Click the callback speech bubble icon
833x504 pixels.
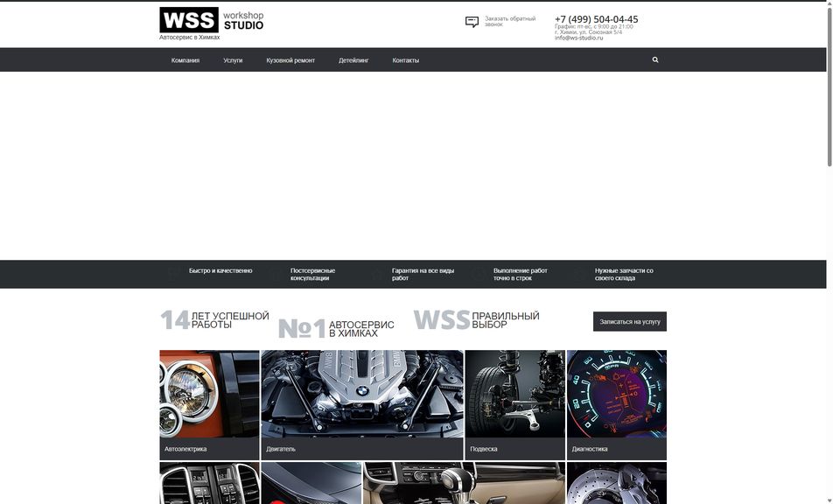472,22
